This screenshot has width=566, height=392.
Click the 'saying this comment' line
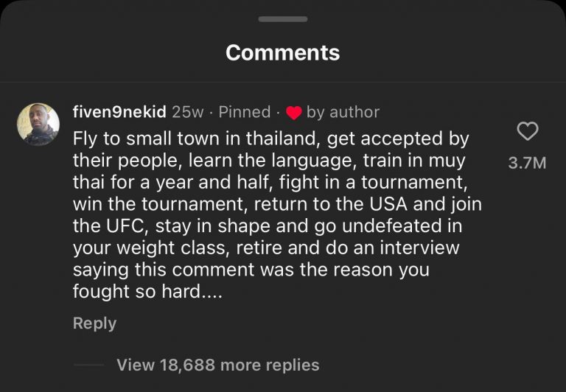251,269
